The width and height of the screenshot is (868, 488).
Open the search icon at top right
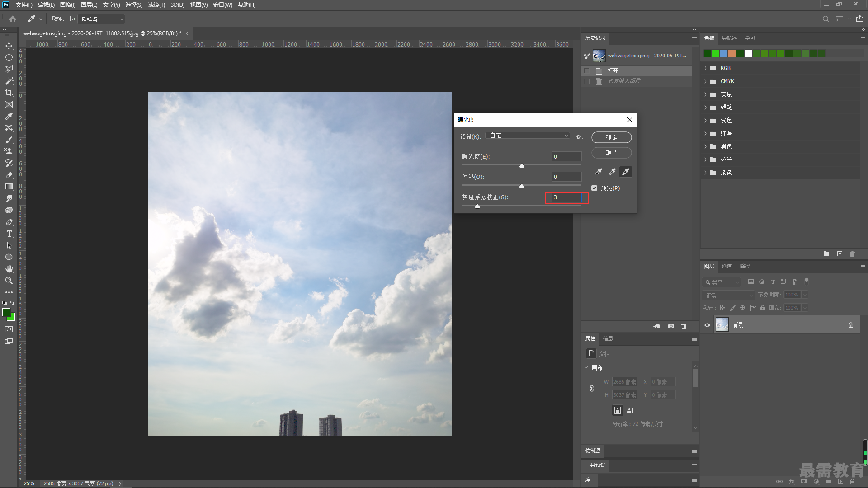826,19
